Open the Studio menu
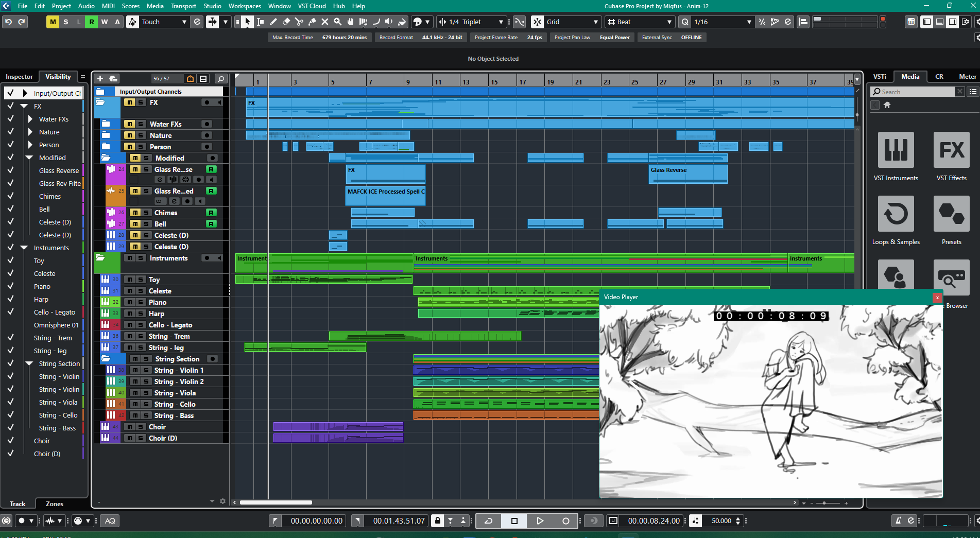The height and width of the screenshot is (538, 980). point(213,6)
